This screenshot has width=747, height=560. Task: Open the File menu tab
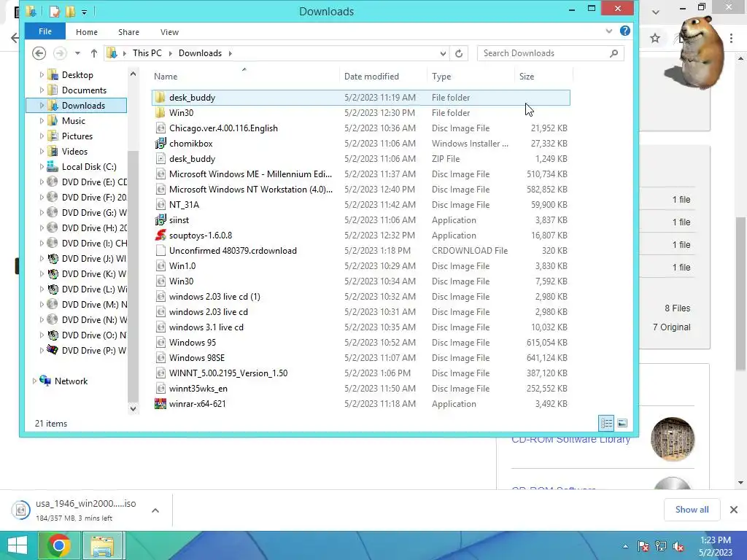pyautogui.click(x=45, y=31)
